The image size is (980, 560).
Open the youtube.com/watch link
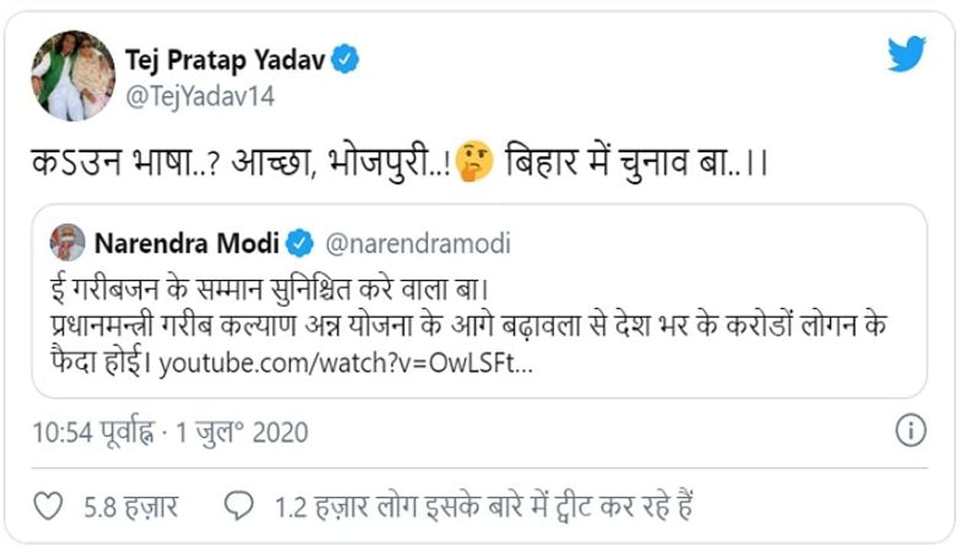click(345, 365)
